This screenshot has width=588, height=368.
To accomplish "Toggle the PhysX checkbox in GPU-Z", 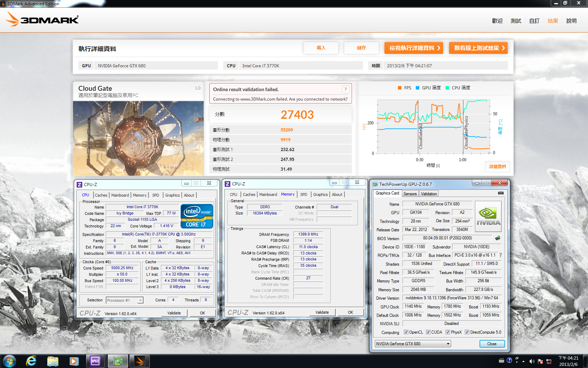I will point(448,332).
